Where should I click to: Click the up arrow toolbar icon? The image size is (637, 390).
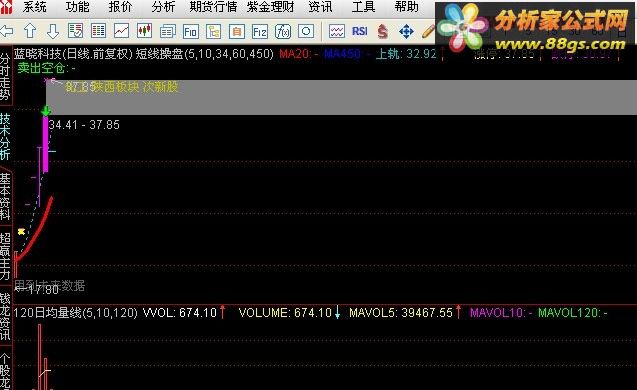30,31
